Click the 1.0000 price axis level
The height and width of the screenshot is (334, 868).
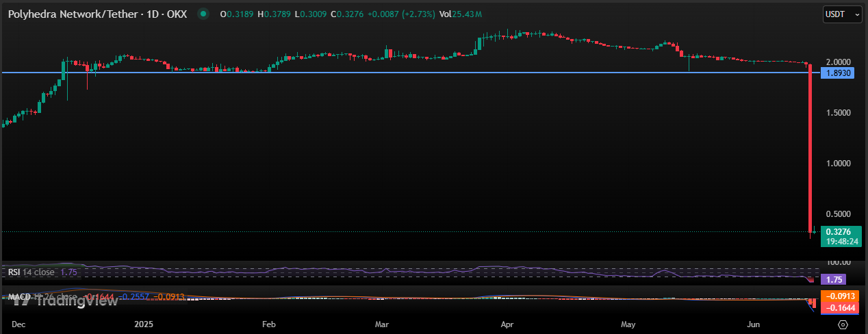coord(839,163)
